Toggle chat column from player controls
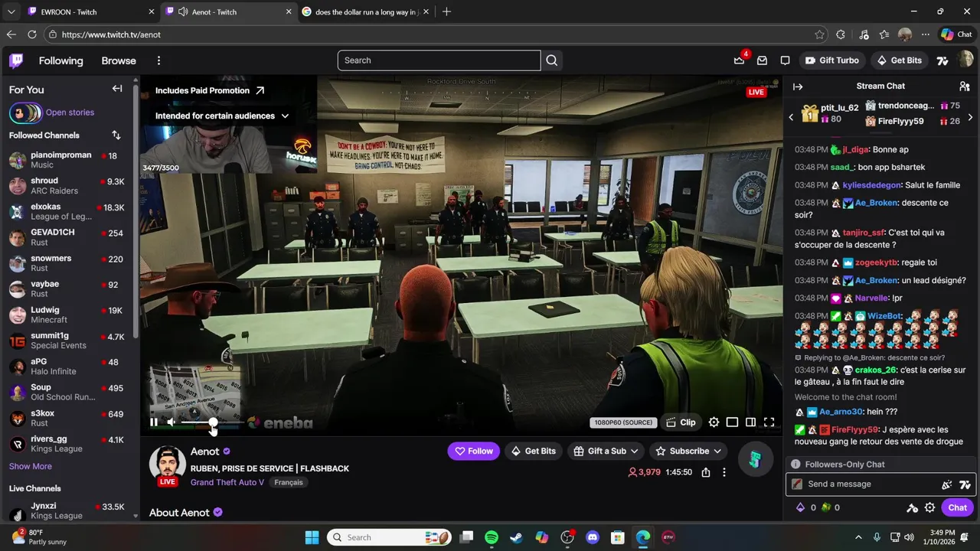The height and width of the screenshot is (551, 980). click(750, 422)
